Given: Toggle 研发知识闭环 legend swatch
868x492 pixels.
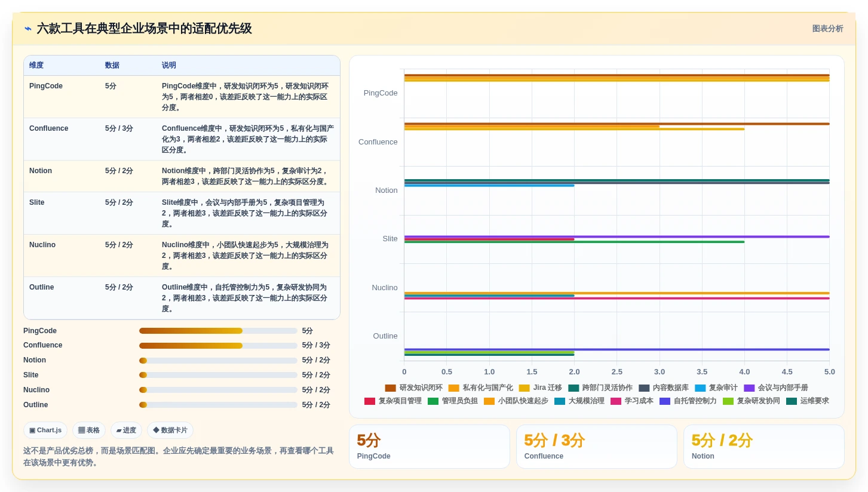Looking at the screenshot, I should (x=390, y=388).
